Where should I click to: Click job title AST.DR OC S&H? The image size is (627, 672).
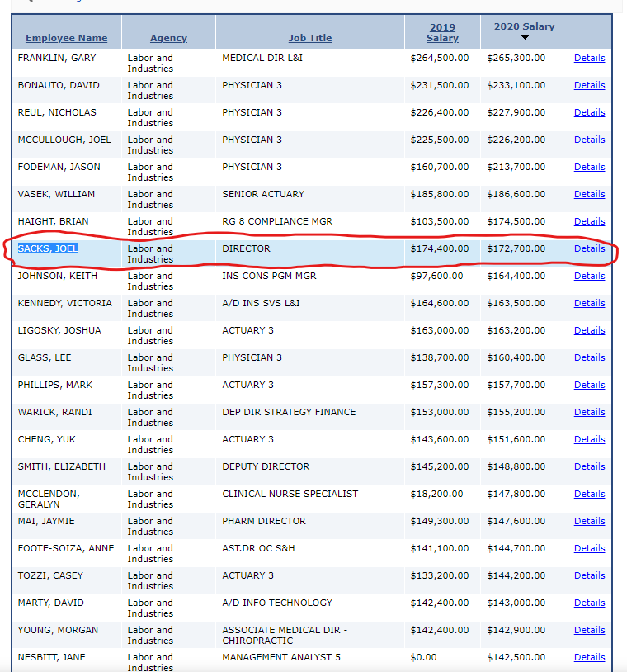pos(258,548)
